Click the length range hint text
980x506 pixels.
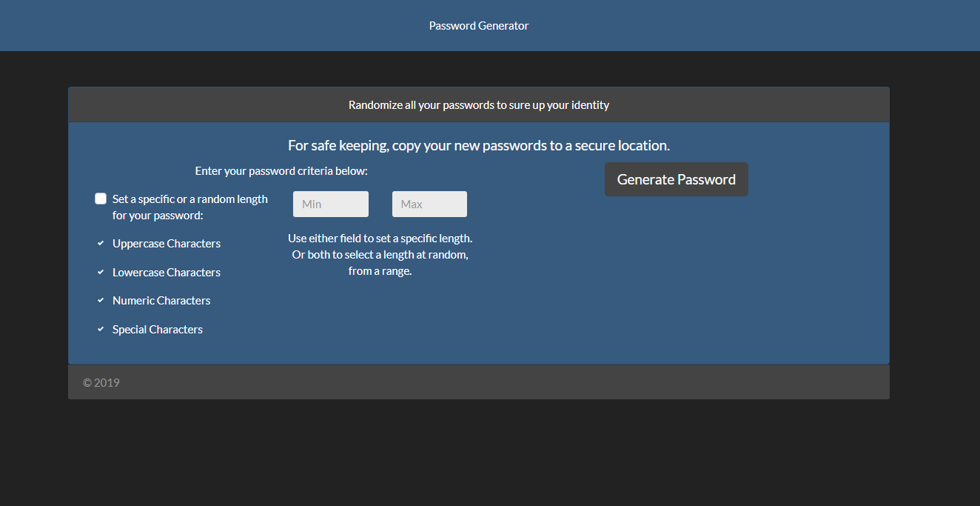coord(380,254)
